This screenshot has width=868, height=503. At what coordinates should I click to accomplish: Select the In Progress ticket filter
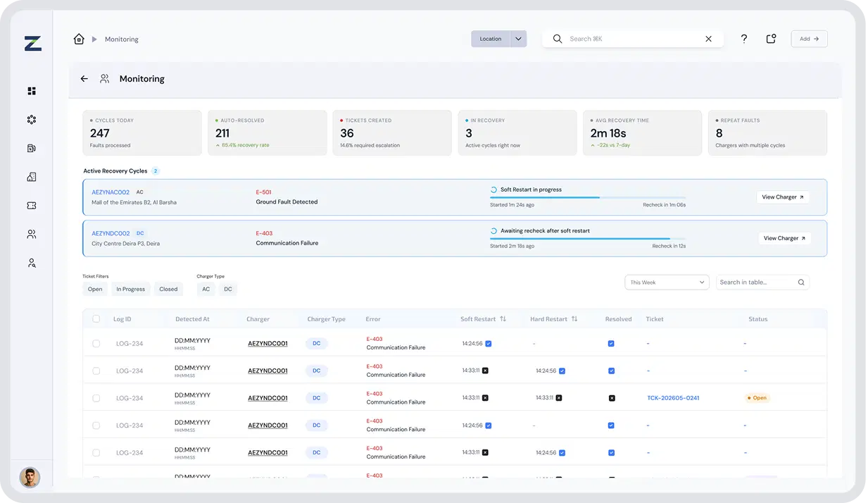click(x=131, y=289)
